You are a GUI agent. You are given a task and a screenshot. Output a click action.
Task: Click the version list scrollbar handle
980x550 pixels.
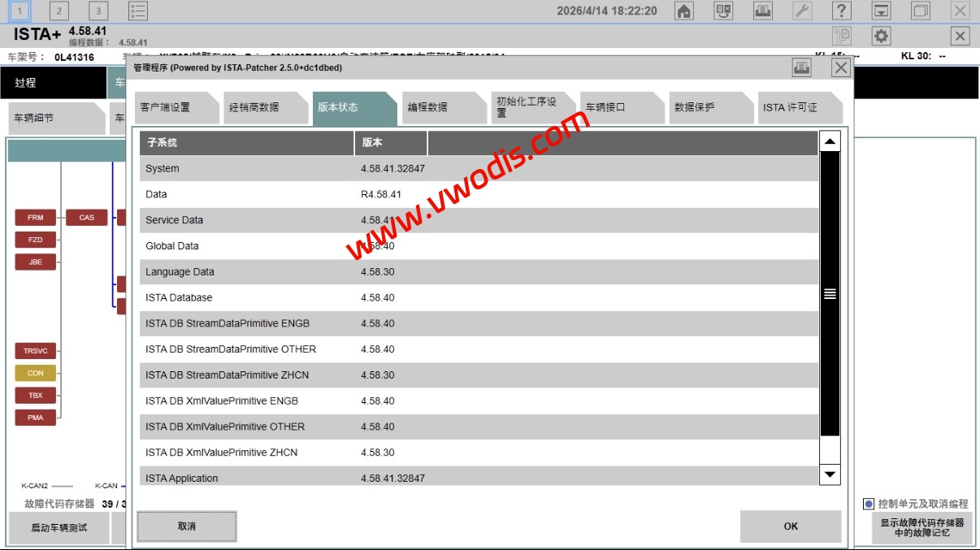[830, 294]
